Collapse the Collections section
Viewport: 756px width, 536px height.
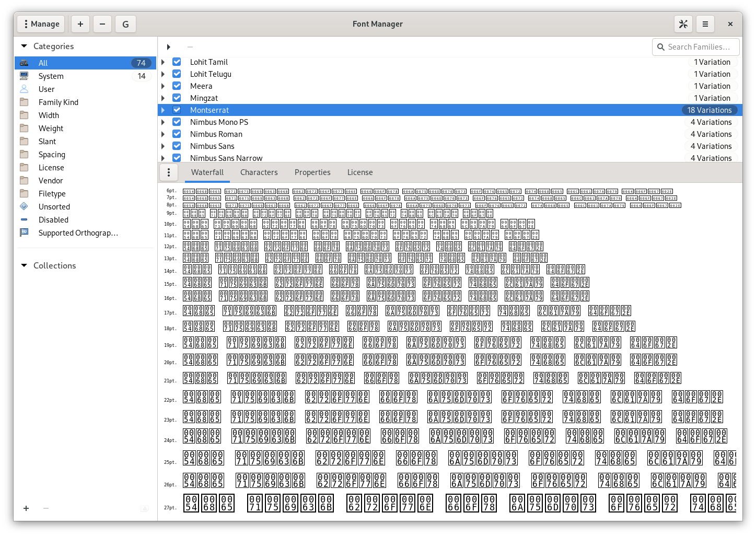tap(24, 265)
